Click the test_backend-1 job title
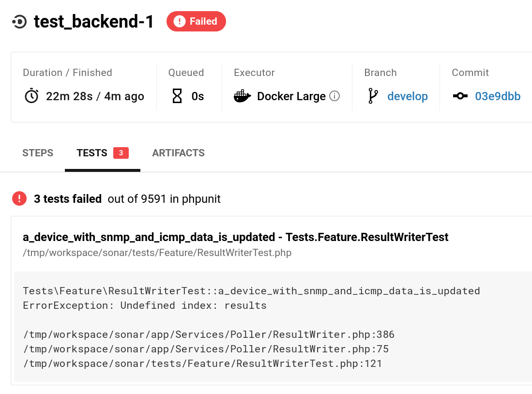Viewport: 532px width, 394px height. 94,22
